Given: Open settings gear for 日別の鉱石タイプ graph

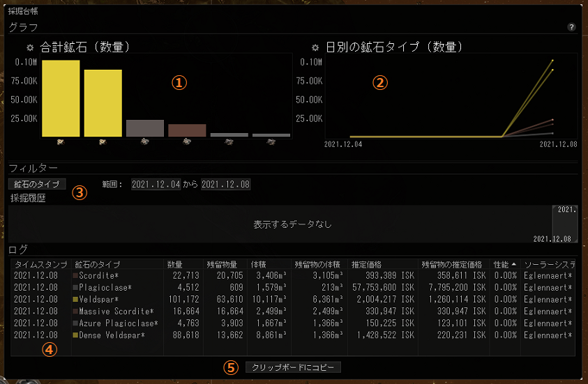Looking at the screenshot, I should (315, 47).
